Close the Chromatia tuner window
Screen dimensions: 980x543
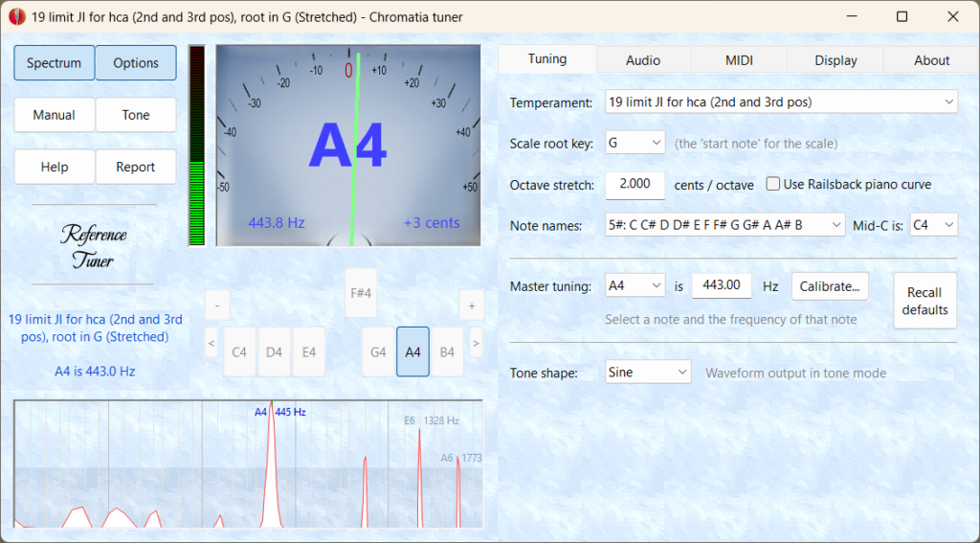pos(952,17)
